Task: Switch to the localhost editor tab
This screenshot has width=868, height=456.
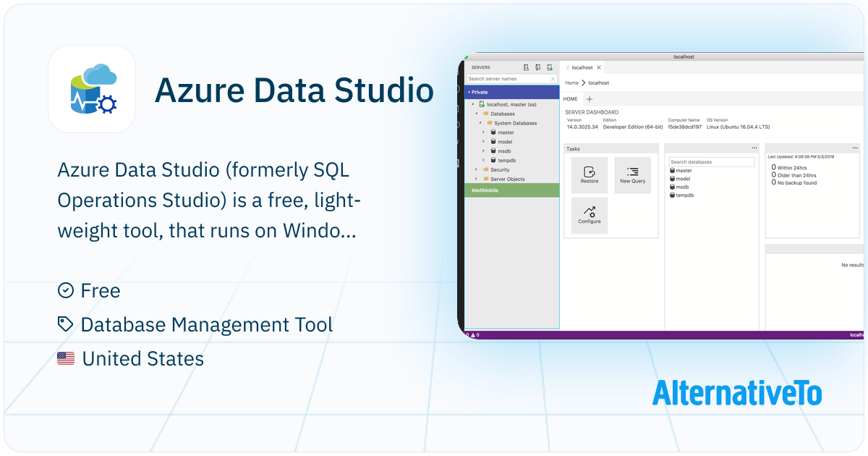Action: pyautogui.click(x=584, y=67)
